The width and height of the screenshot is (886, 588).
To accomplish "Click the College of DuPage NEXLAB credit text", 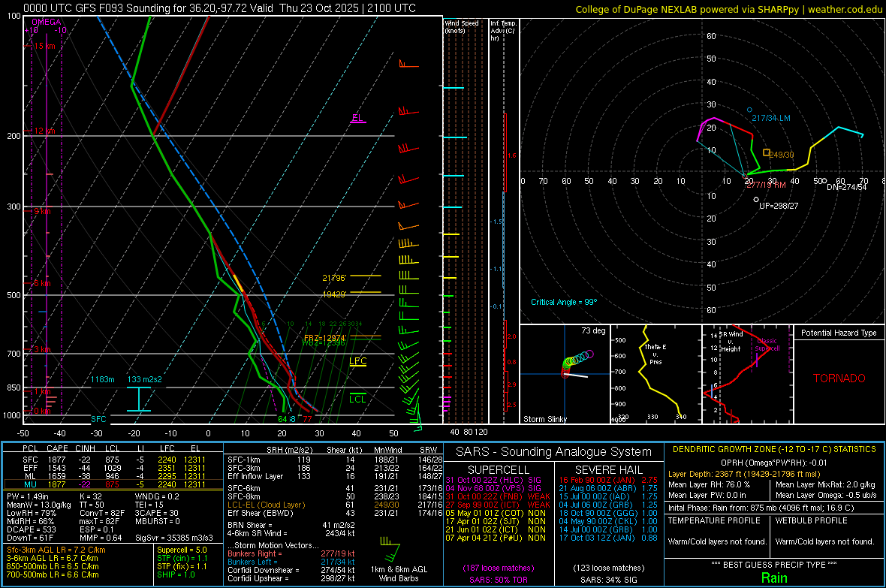I will [x=728, y=9].
